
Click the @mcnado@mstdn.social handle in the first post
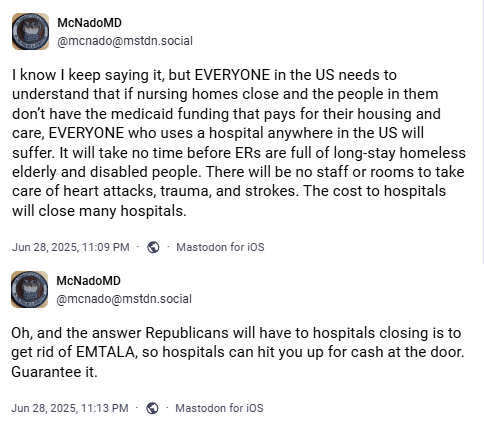125,41
